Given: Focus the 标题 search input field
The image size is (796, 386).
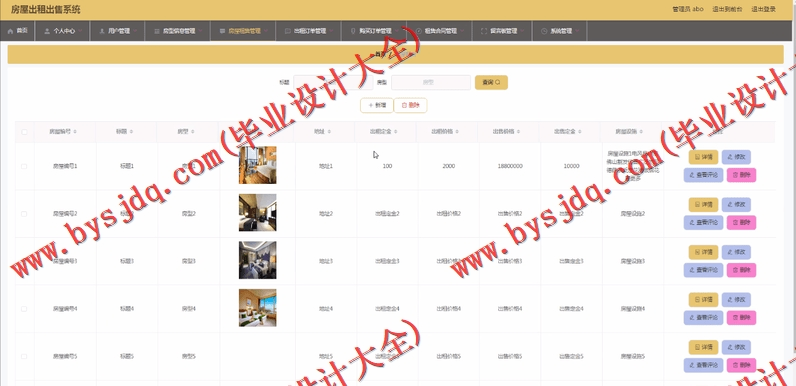Looking at the screenshot, I should point(333,82).
